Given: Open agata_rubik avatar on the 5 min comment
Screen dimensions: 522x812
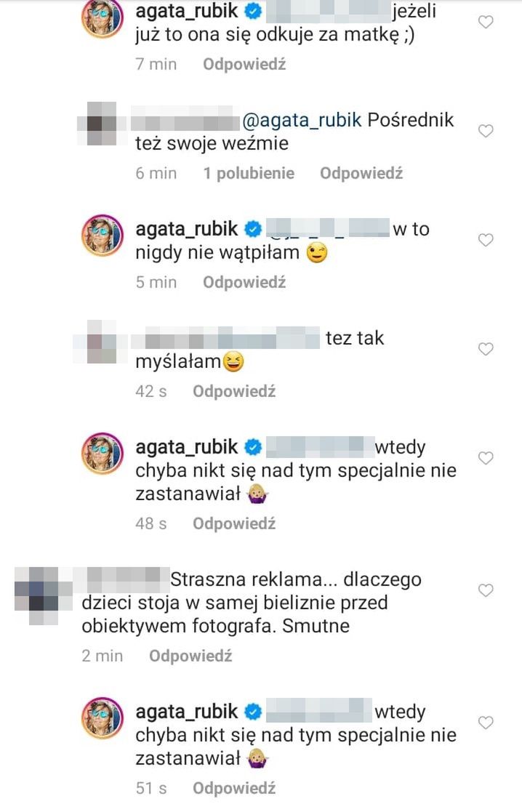Looking at the screenshot, I should pyautogui.click(x=102, y=236).
